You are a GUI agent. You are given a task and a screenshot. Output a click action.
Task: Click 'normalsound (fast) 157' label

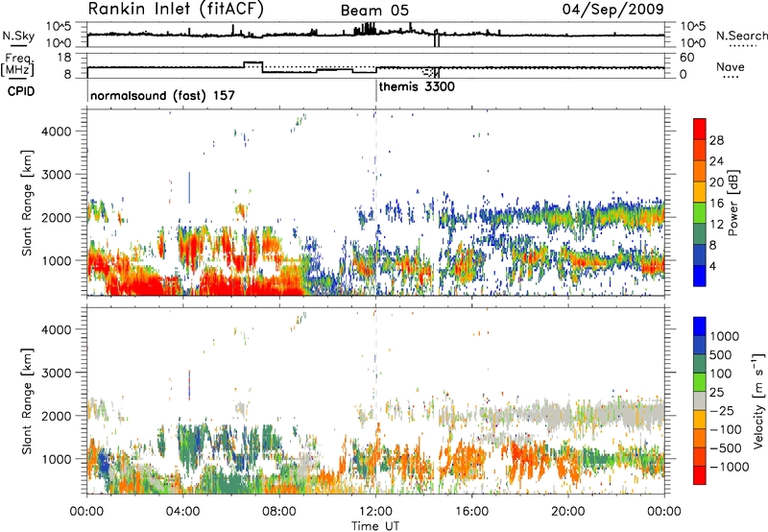tap(162, 95)
